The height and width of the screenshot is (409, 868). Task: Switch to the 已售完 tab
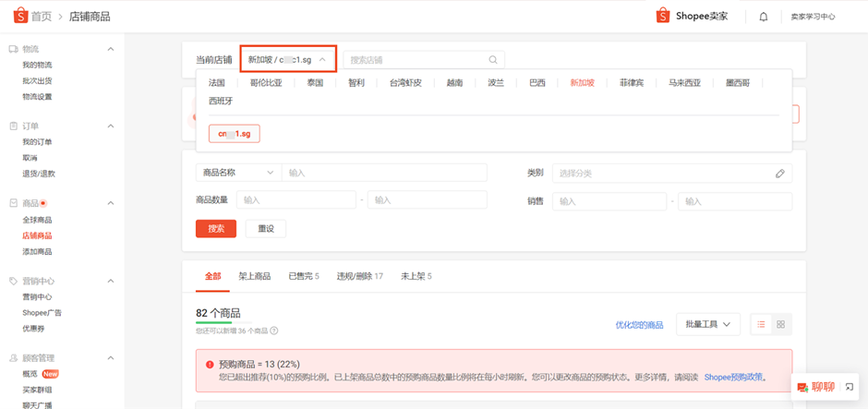(304, 276)
